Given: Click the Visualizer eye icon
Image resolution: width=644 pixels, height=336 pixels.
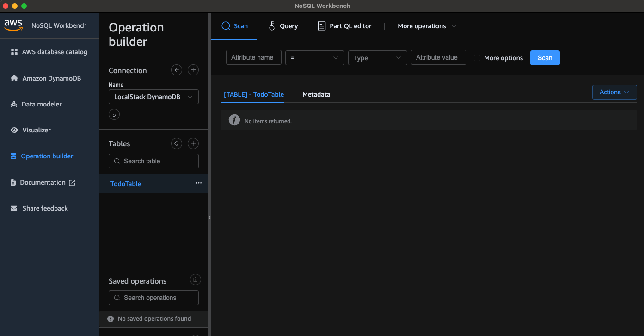Looking at the screenshot, I should tap(14, 130).
